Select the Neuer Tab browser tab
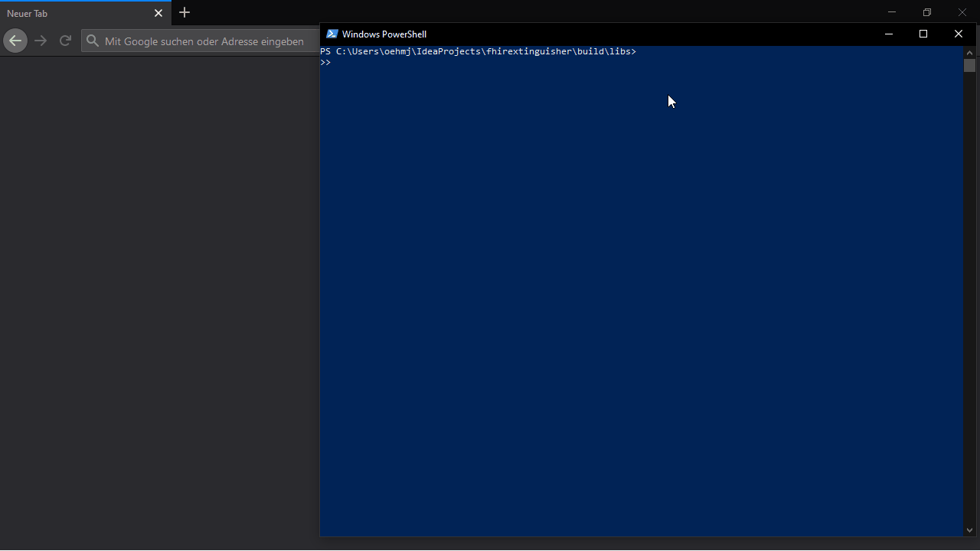This screenshot has width=980, height=551. [x=84, y=13]
